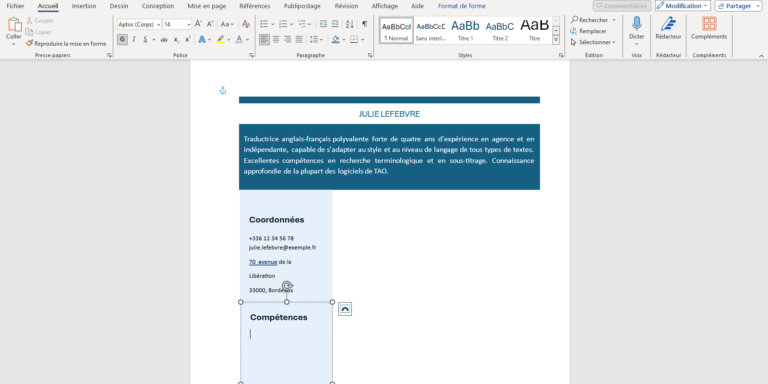The image size is (768, 384).
Task: Apply the Sans interligne style
Action: click(x=431, y=30)
